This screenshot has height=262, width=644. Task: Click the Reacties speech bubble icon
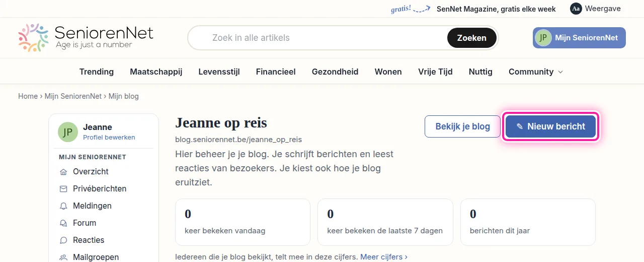(x=63, y=240)
